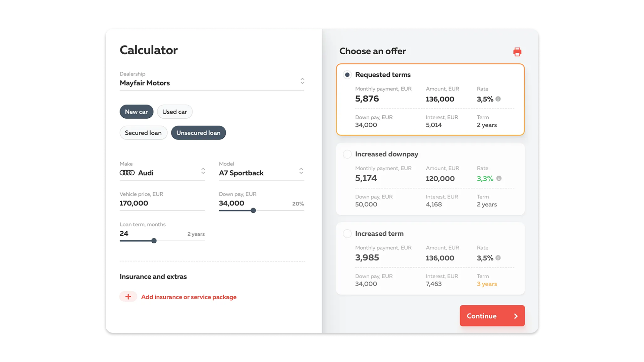Viewport: 644px width, 362px height.
Task: Click Add insurance or service package link
Action: 189,297
